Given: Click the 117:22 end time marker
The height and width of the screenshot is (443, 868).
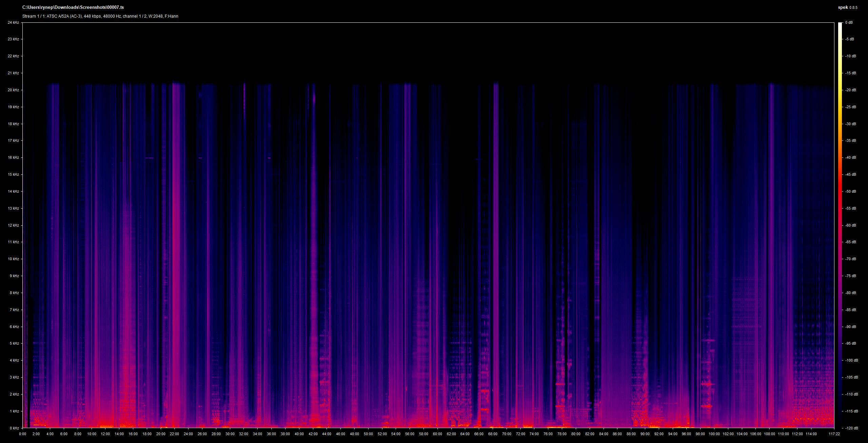Looking at the screenshot, I should pyautogui.click(x=834, y=434).
